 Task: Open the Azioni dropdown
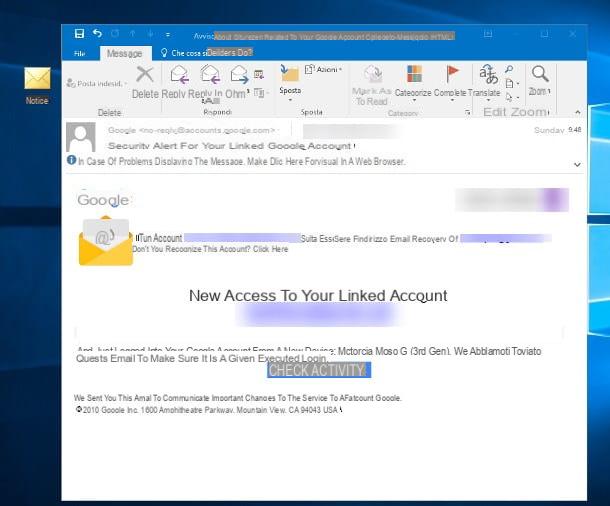(324, 70)
